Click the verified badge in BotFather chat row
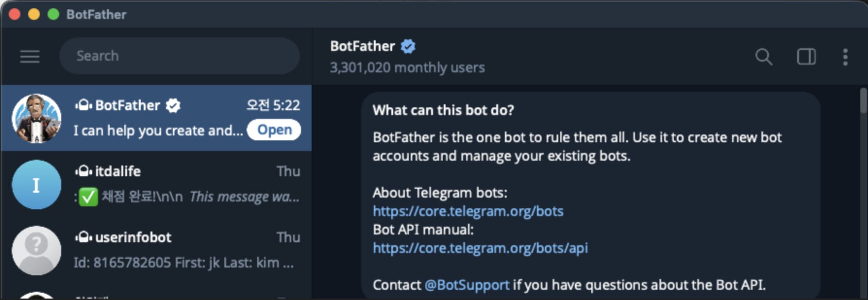 click(x=173, y=105)
